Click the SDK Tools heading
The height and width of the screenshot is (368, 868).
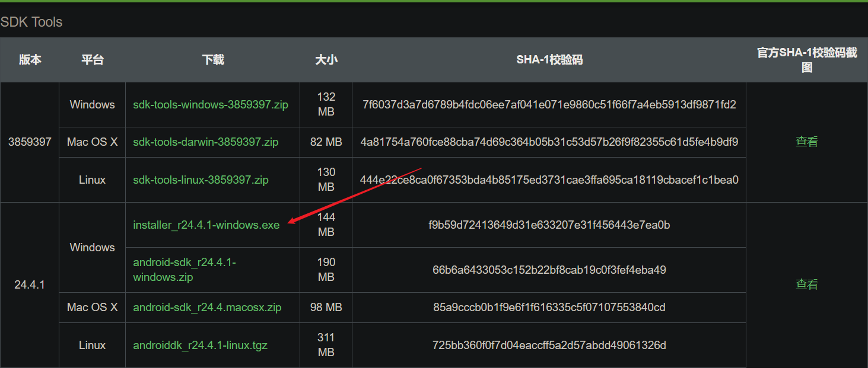coord(31,22)
